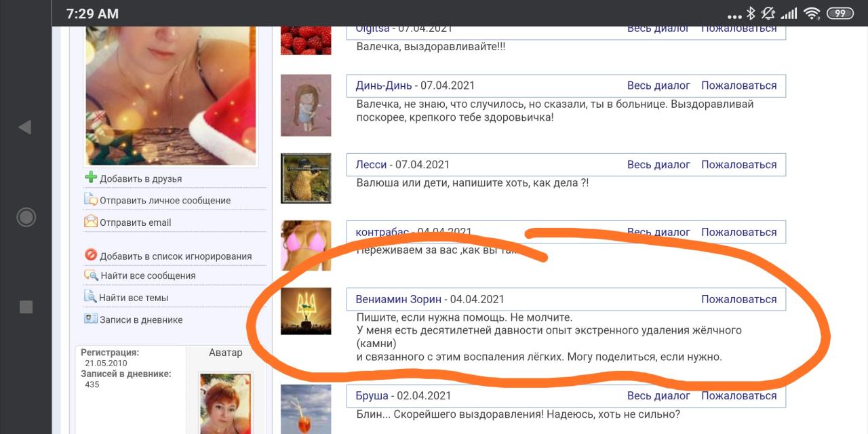Open the Бруша username link
This screenshot has width=868, height=434.
tap(372, 395)
